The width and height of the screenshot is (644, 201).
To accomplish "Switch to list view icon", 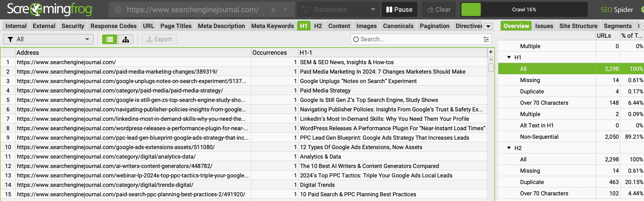I will [x=109, y=39].
